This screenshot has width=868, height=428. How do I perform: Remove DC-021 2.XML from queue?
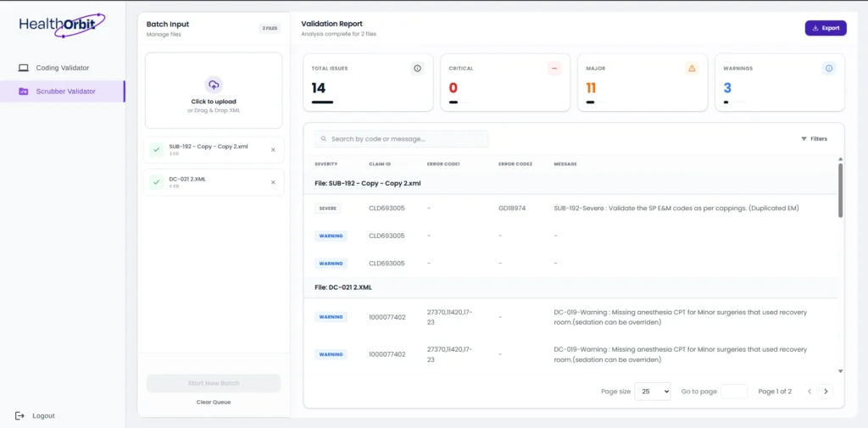point(273,182)
